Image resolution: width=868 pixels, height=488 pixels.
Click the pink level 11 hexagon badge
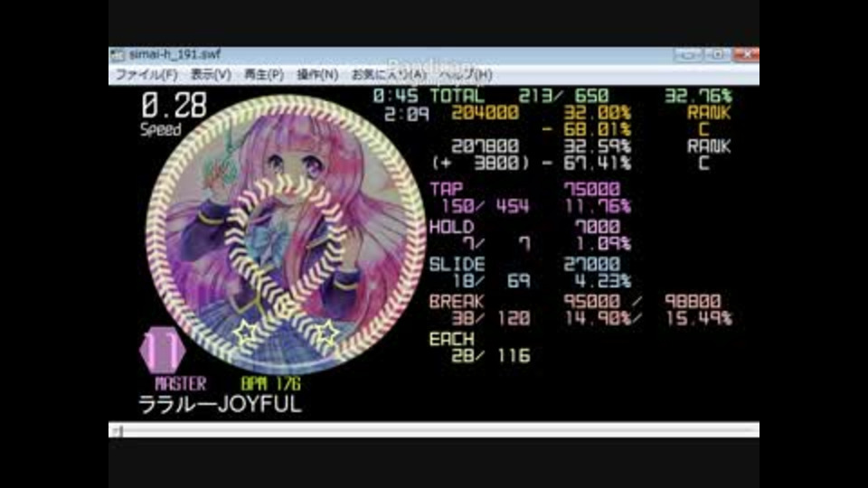[x=162, y=350]
